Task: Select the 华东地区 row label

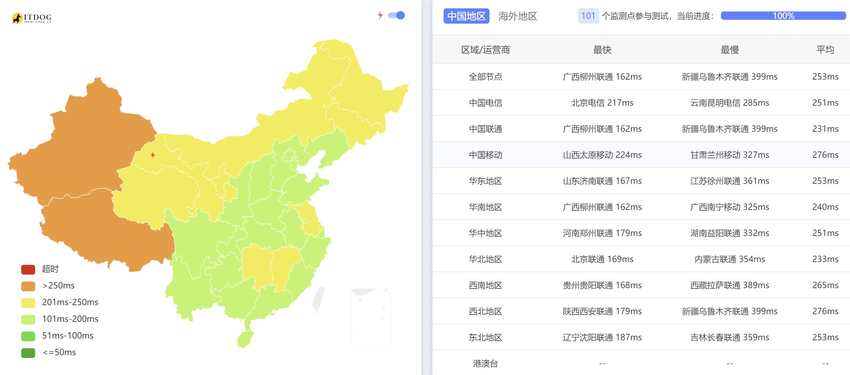Action: [486, 181]
